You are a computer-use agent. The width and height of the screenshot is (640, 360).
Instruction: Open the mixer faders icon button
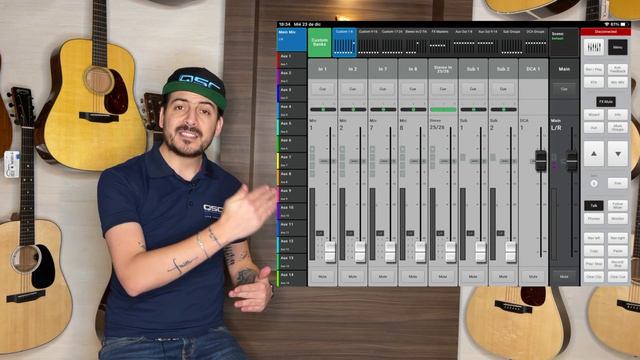click(593, 47)
